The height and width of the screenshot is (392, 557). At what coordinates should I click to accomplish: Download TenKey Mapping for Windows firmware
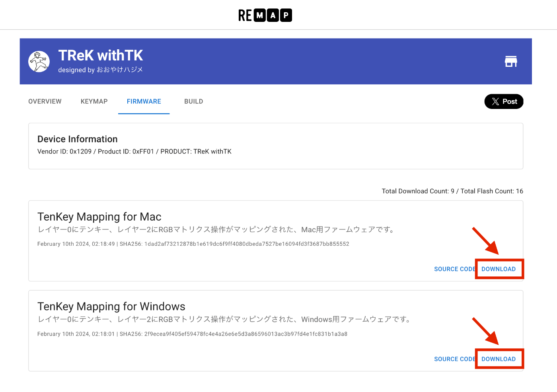[499, 359]
